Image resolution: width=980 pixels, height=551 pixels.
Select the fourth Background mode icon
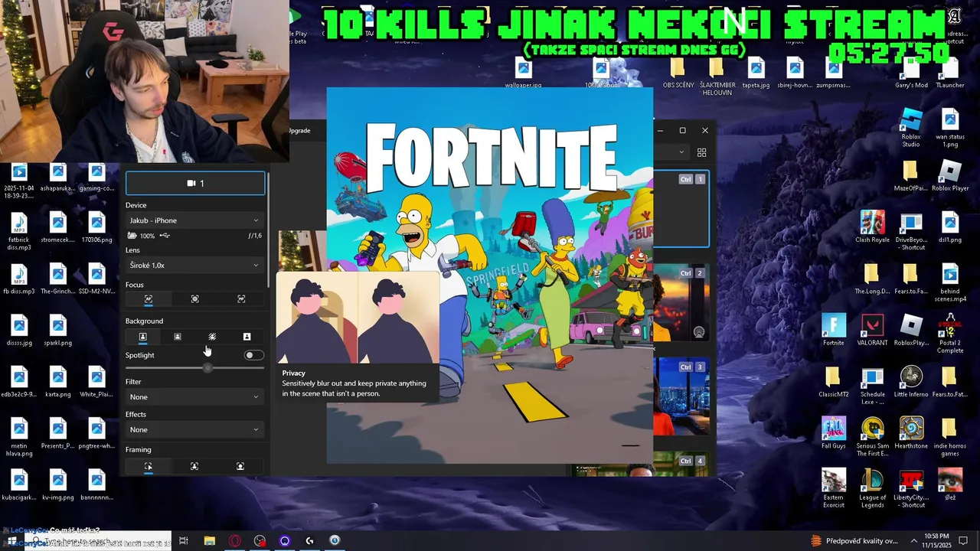pyautogui.click(x=247, y=337)
